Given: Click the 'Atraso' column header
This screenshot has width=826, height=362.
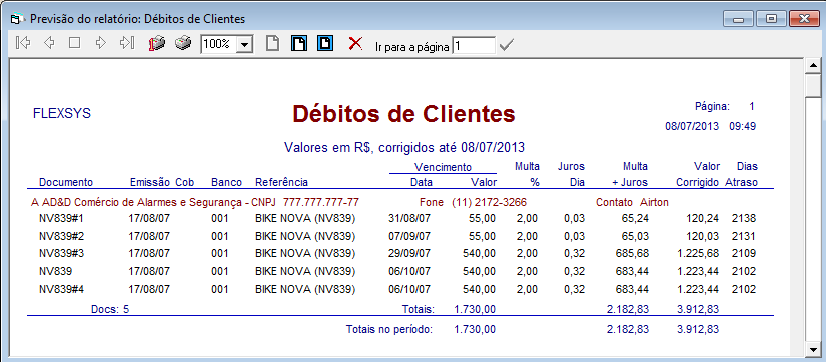Looking at the screenshot, I should (741, 182).
